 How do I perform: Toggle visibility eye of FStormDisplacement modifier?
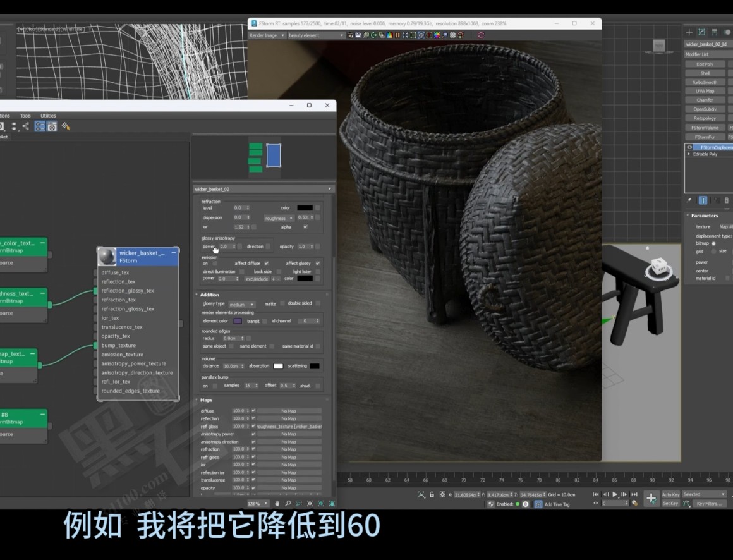[689, 147]
